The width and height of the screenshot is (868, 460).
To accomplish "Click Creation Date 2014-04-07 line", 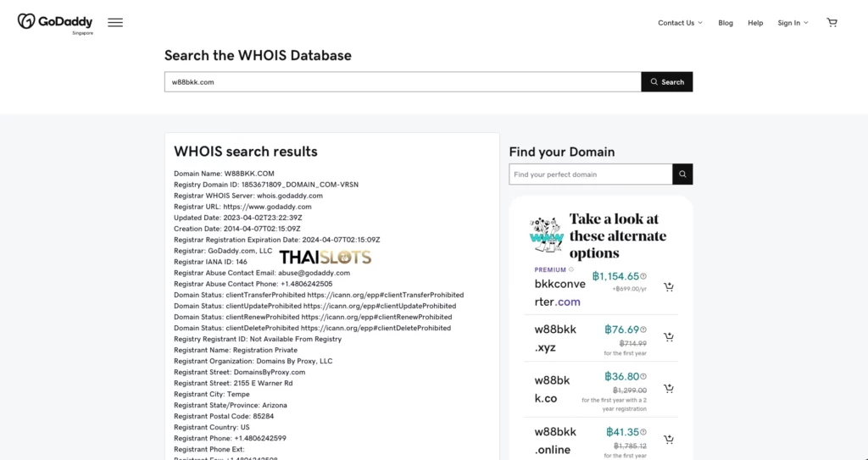I will [x=237, y=229].
